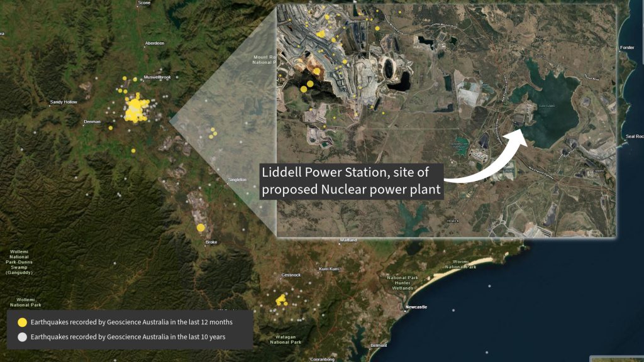Select the Kurri Kurri label
Viewport: 644px width, 362px height.
click(x=329, y=269)
